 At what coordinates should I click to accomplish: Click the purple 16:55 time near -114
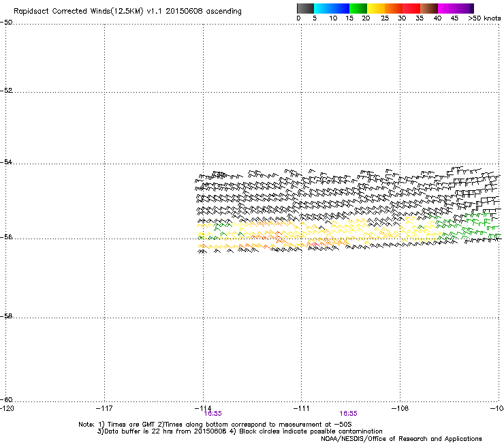(x=213, y=414)
